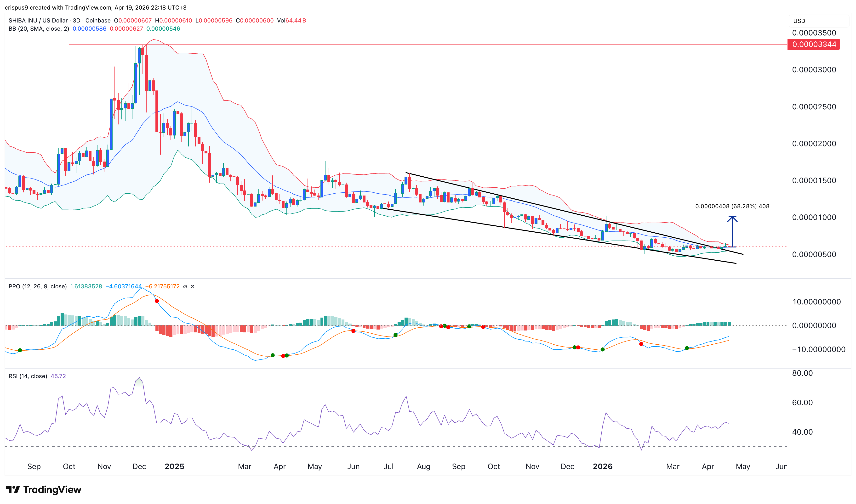Screen dimensions: 856x504
Task: Click the 80.00 level on RSI scale
Action: coord(802,373)
